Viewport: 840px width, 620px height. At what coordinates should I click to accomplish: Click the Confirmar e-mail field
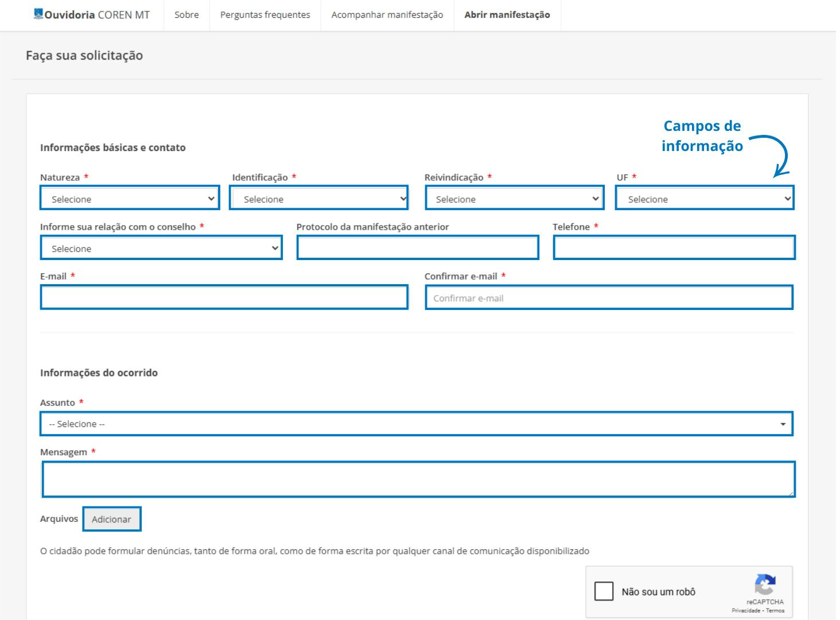coord(609,298)
